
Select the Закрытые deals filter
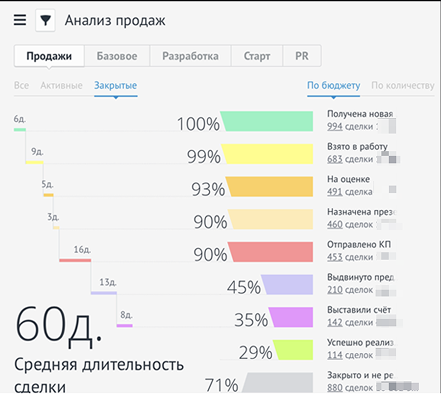coord(115,86)
